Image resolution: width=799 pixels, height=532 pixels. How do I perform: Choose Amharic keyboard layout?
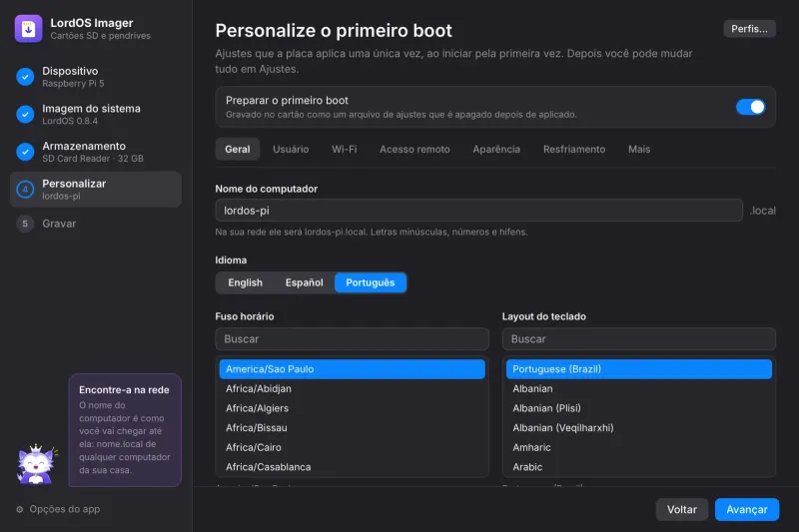[x=639, y=447]
